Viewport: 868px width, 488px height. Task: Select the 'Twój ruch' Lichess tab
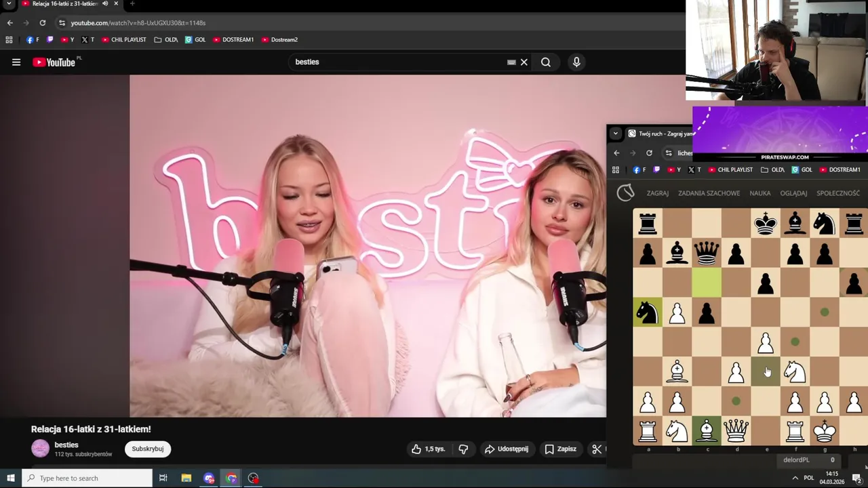(659, 134)
